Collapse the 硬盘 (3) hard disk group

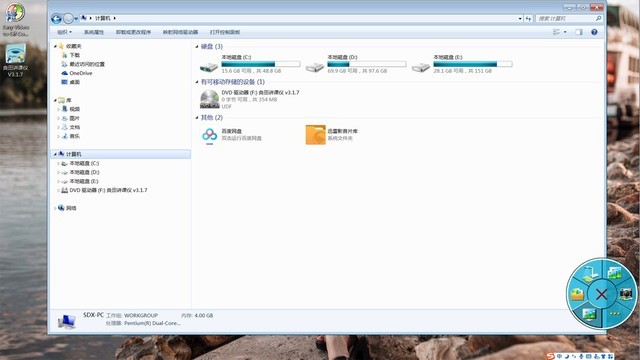(x=197, y=47)
